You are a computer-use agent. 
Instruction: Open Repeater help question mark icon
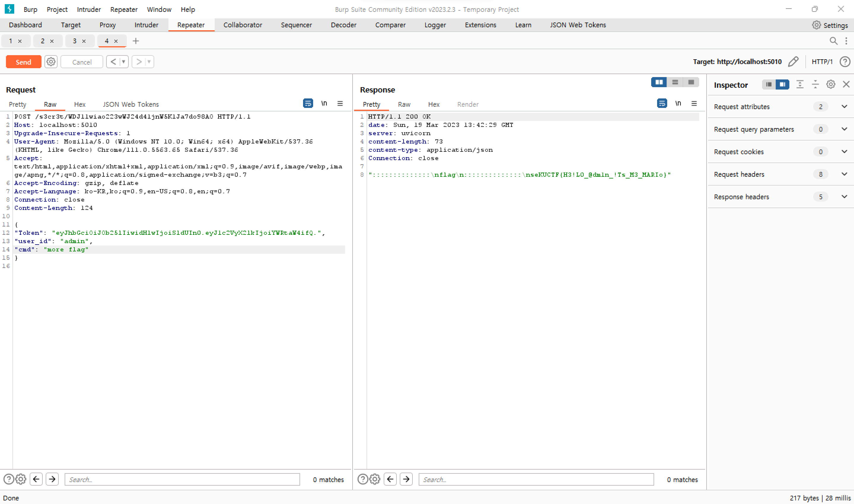coord(845,61)
